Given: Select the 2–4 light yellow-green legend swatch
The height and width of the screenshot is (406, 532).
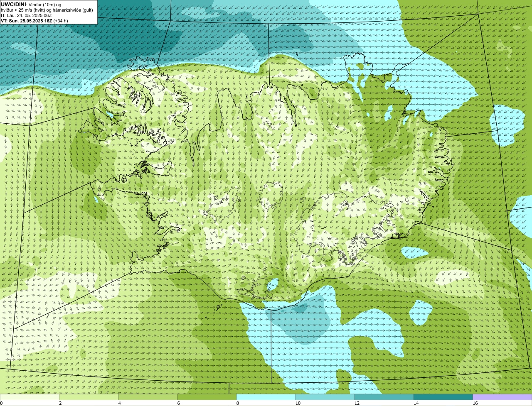Looking at the screenshot, I should [89, 397].
